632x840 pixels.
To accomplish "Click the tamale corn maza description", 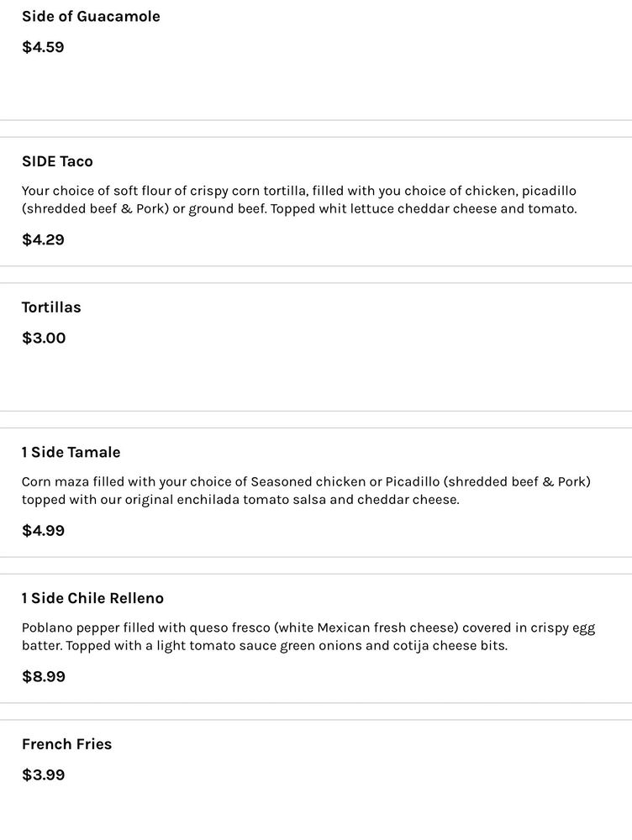I will 306,491.
